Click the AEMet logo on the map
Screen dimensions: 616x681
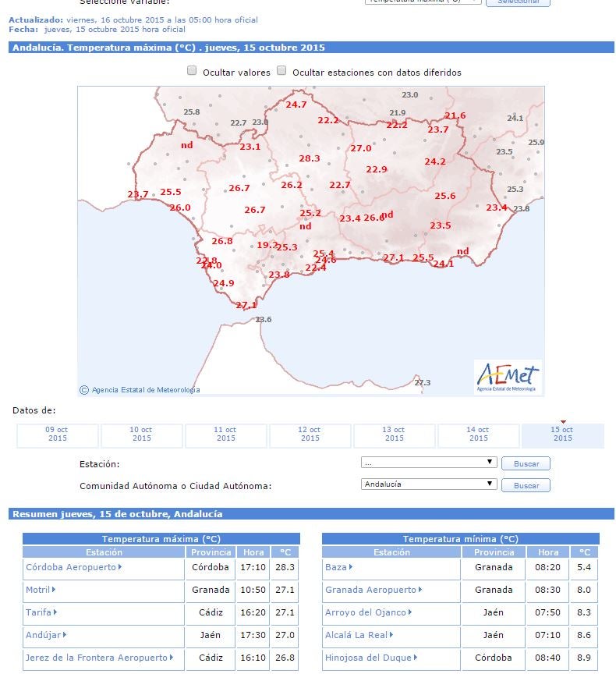pos(508,377)
